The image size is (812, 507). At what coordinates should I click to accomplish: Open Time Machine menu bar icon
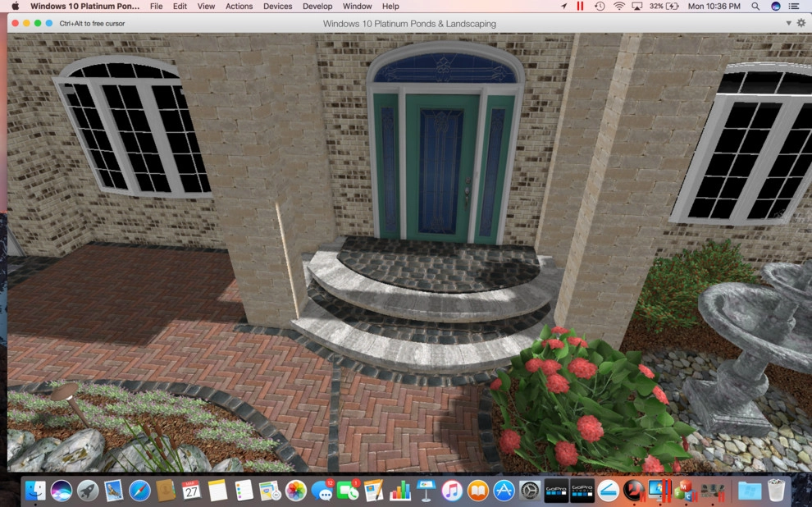[x=600, y=7]
